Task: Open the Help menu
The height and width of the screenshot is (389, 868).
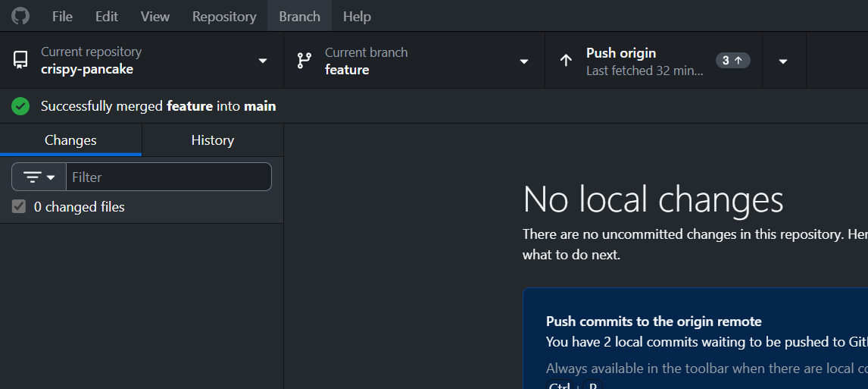Action: [357, 16]
